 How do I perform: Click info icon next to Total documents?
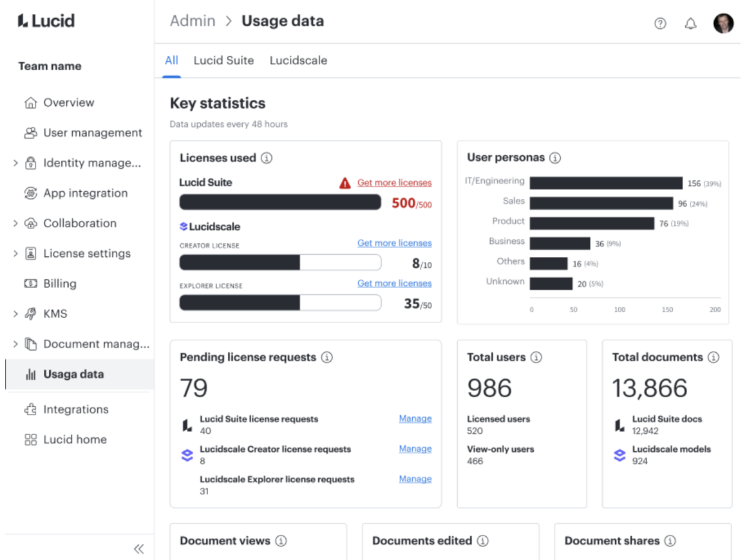click(713, 357)
